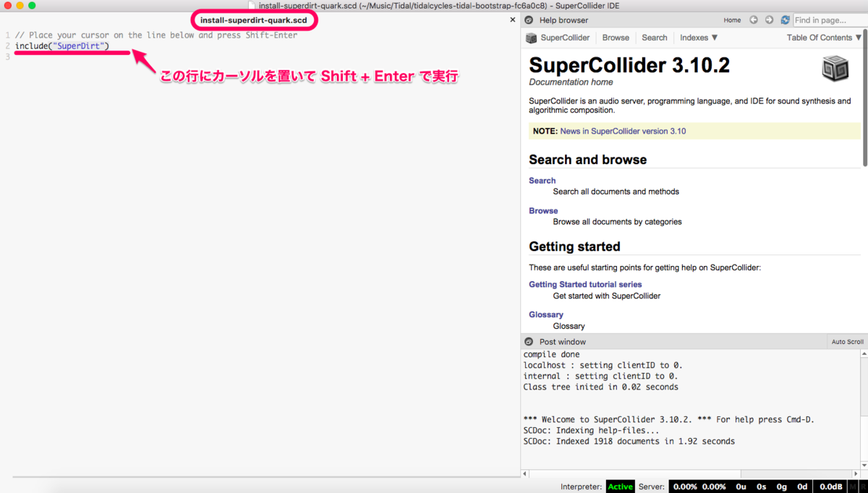Reload the current help page
Image resolution: width=868 pixels, height=493 pixels.
click(785, 20)
